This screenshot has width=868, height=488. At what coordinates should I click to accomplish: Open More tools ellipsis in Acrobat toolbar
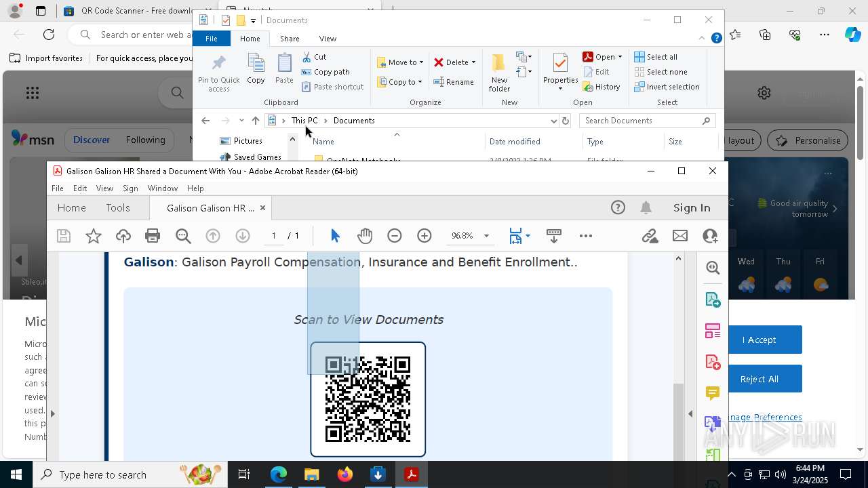[x=586, y=236]
